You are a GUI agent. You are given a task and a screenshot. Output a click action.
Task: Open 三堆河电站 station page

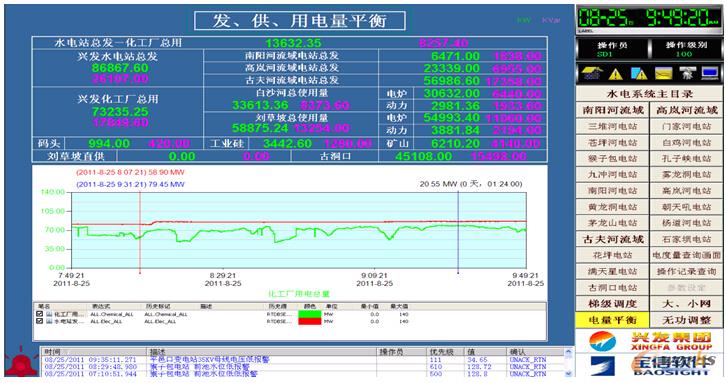(x=613, y=126)
